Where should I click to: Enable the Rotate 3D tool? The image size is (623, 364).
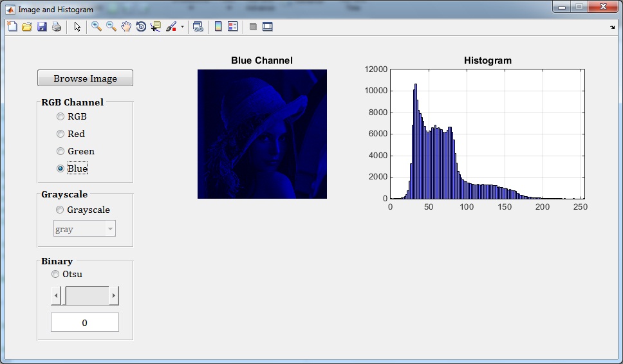point(141,26)
